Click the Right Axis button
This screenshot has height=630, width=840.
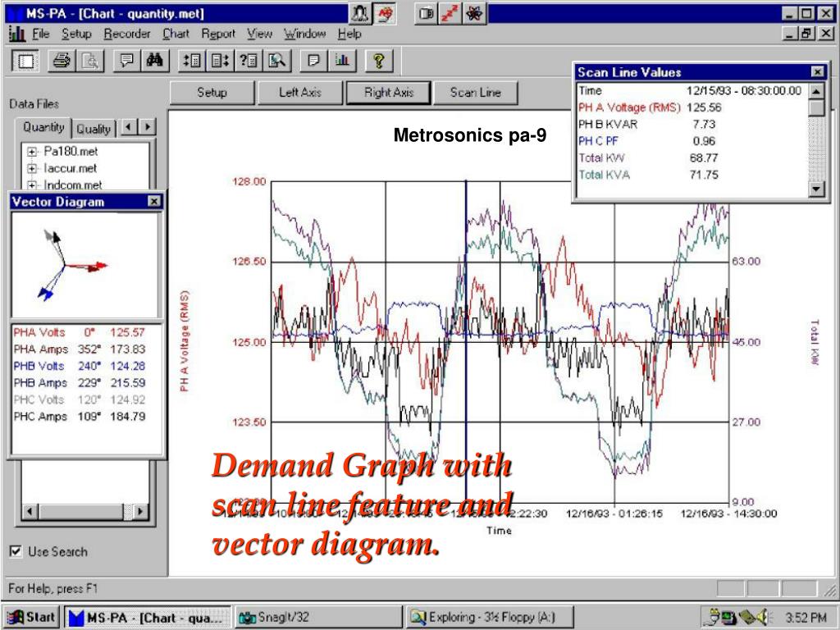pyautogui.click(x=389, y=93)
